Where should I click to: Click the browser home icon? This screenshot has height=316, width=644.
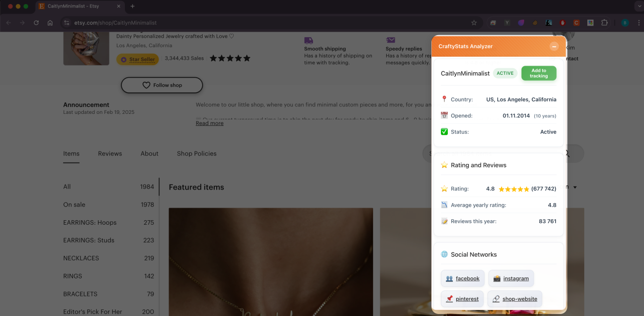[50, 23]
